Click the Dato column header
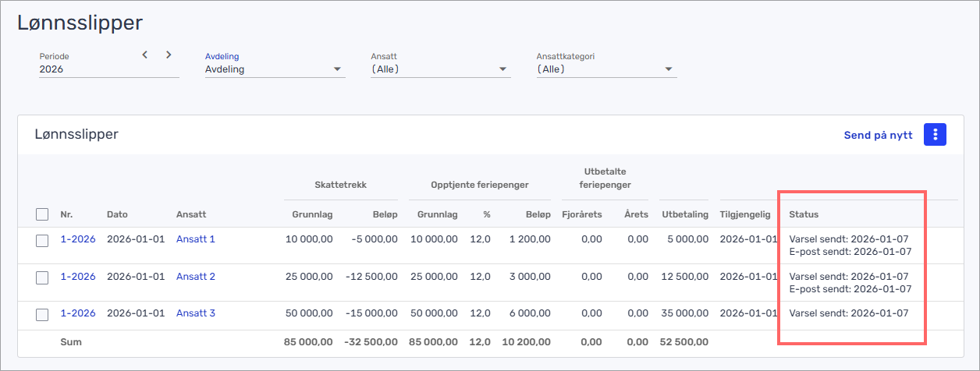Screen dimensions: 980x371 (x=117, y=214)
